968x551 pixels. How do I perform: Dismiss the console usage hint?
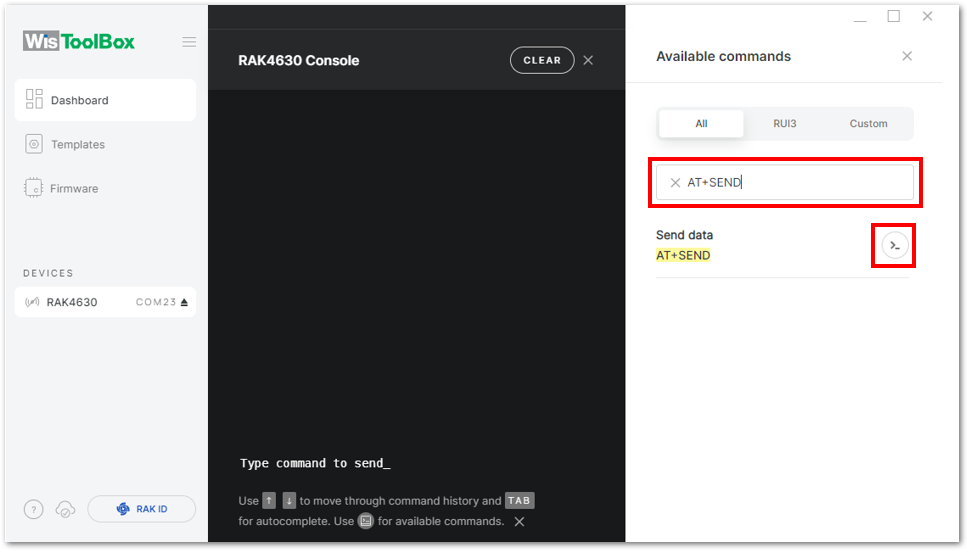[x=520, y=521]
